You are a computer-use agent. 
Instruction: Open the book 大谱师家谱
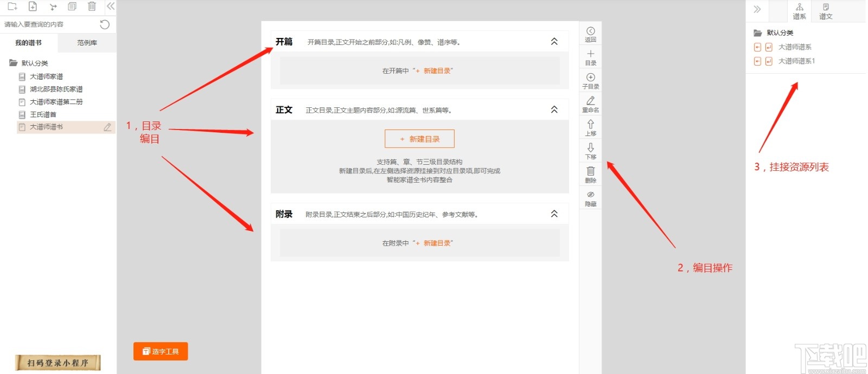pyautogui.click(x=46, y=76)
